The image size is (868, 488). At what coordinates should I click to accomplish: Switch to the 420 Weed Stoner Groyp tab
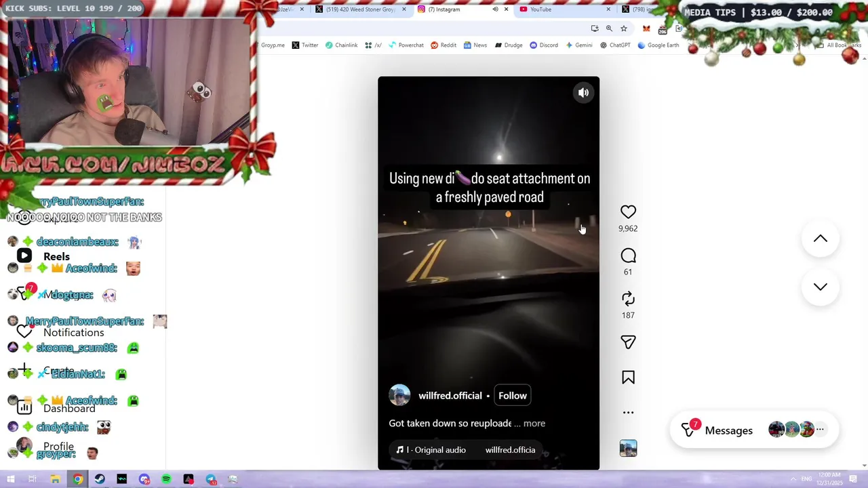pyautogui.click(x=361, y=9)
